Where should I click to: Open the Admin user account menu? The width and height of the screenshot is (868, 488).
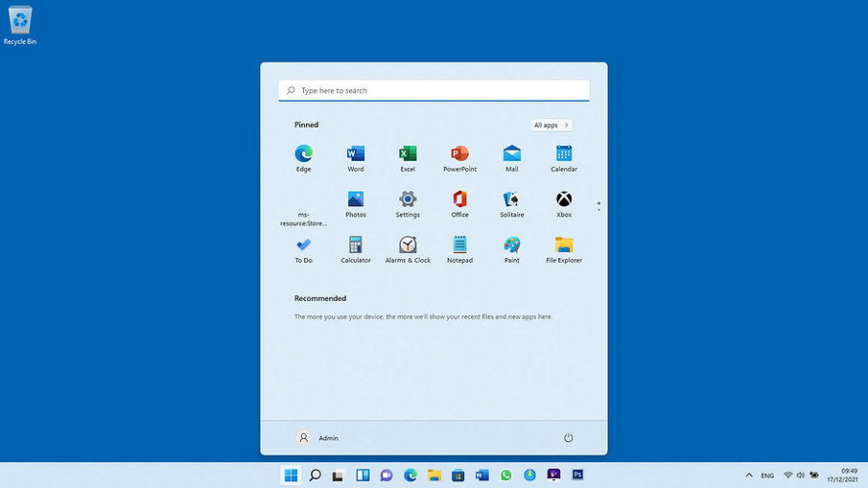(x=317, y=437)
